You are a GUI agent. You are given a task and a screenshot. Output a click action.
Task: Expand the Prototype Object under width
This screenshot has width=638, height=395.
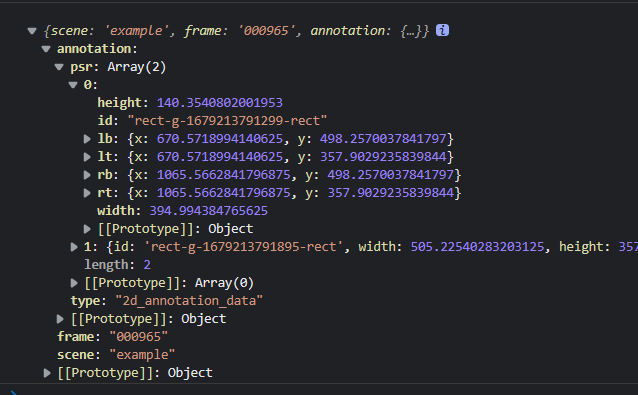[87, 229]
